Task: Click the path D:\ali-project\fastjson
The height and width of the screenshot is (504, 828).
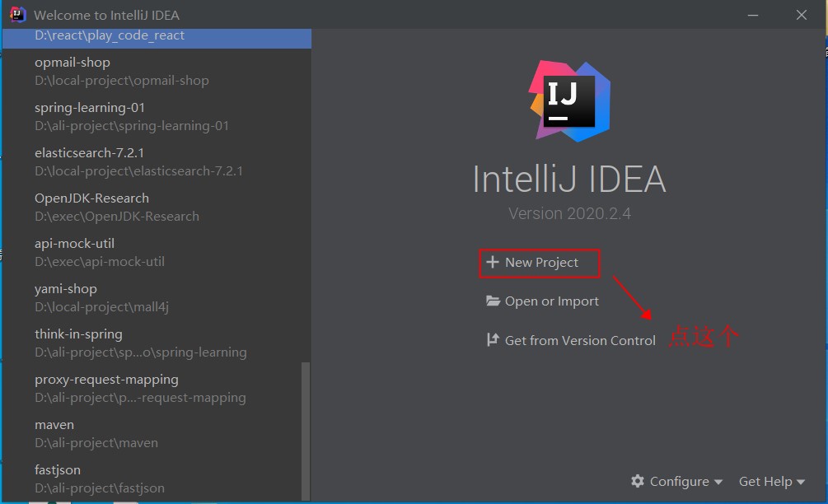Action: coord(99,488)
